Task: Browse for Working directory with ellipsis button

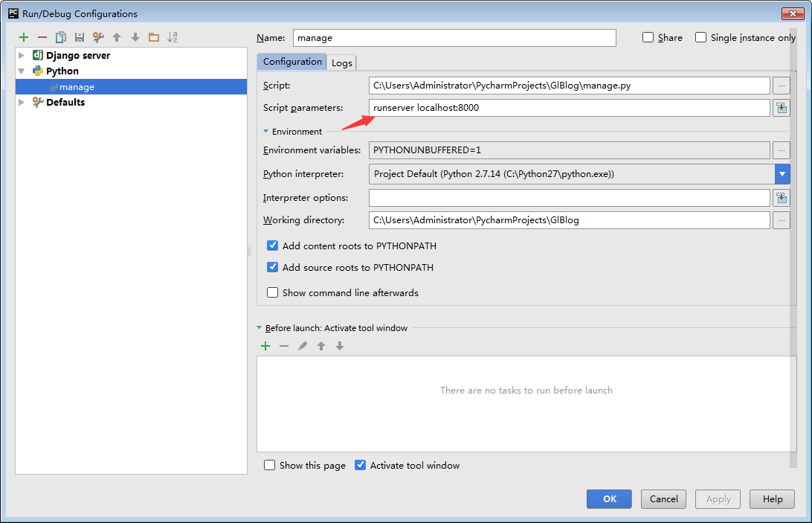Action: (x=782, y=220)
